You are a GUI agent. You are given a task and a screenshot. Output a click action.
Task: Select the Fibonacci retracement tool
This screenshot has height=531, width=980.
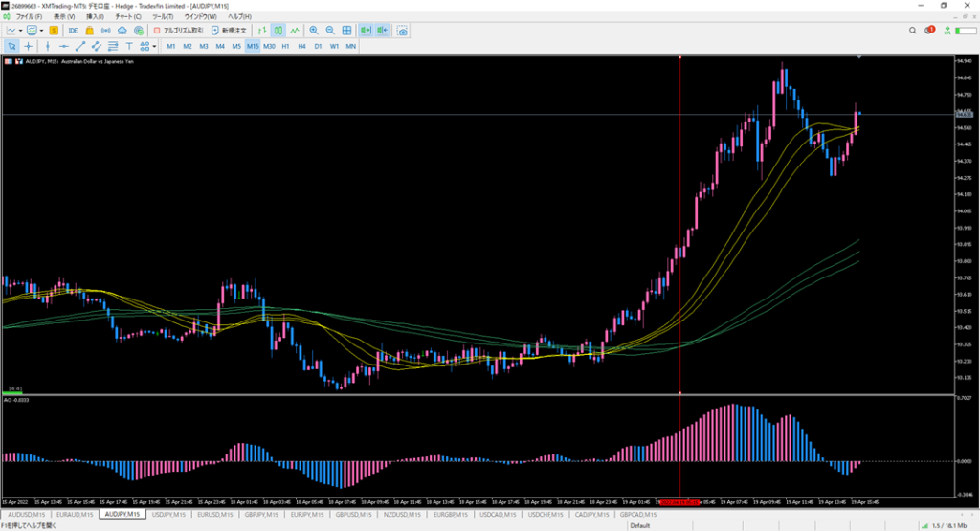tap(113, 46)
